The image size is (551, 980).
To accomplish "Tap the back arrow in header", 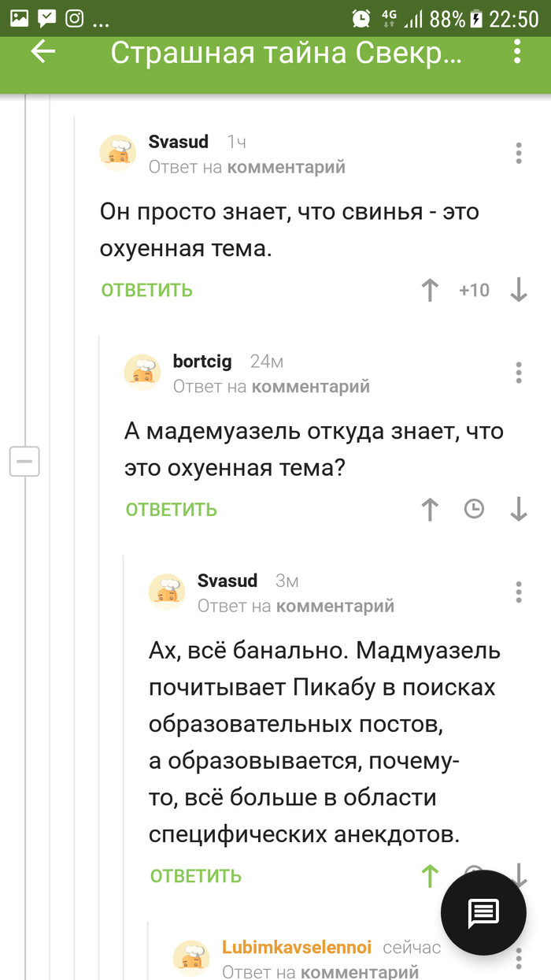I will pos(43,52).
